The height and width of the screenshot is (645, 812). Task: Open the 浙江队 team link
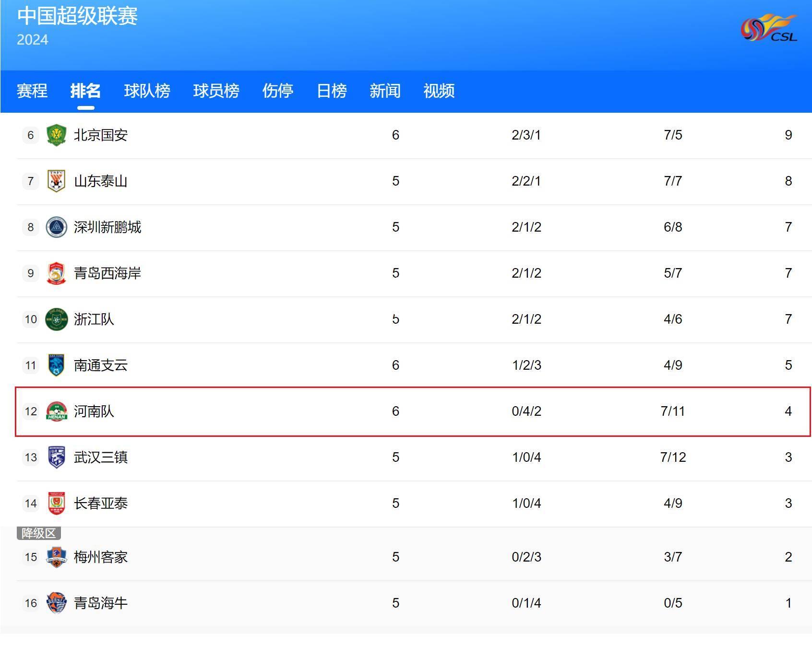(94, 319)
